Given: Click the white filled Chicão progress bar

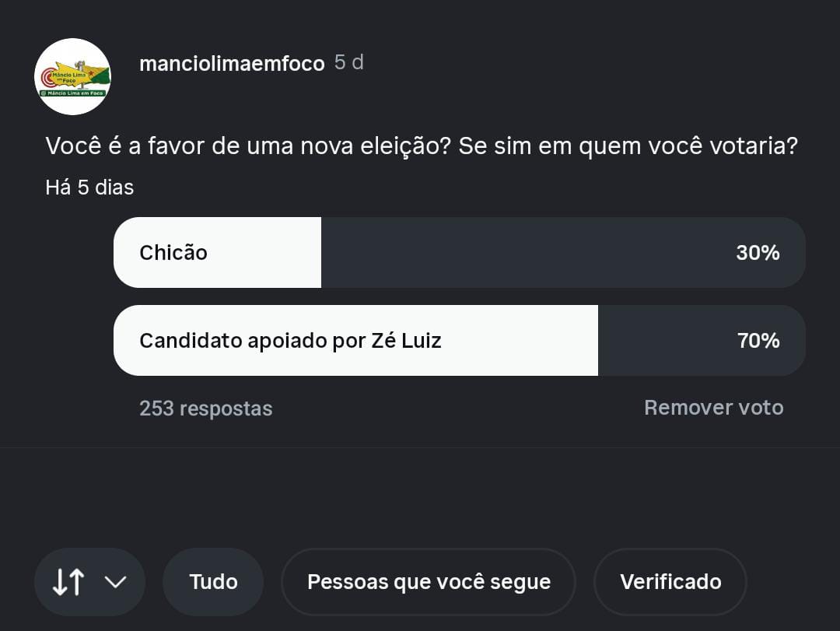Looking at the screenshot, I should (x=264, y=253).
